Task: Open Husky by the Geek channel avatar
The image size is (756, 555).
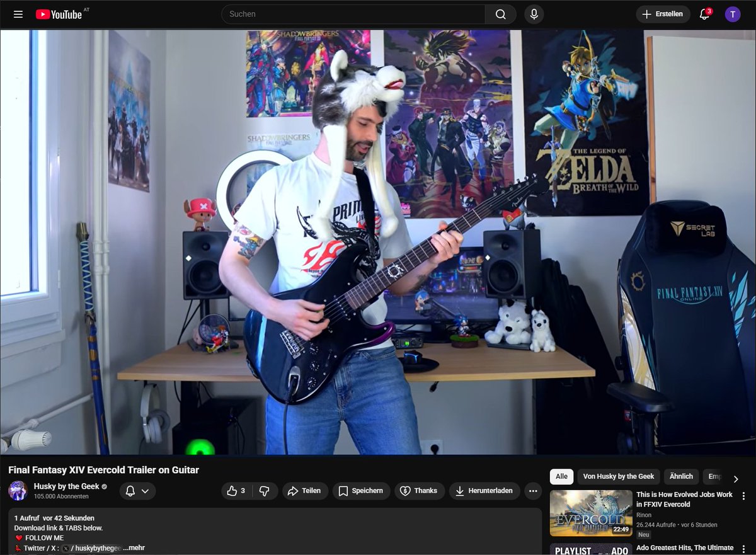Action: click(x=18, y=491)
